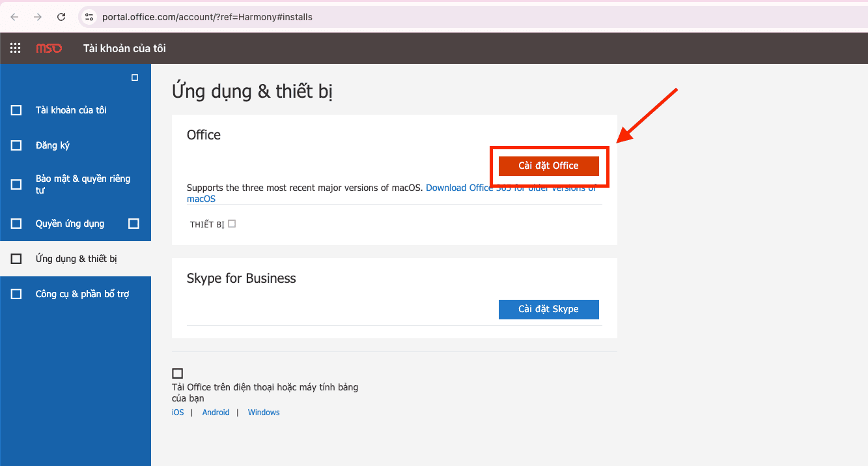
Task: Click the icon beside Tài khoản của tôi
Action: (16, 110)
